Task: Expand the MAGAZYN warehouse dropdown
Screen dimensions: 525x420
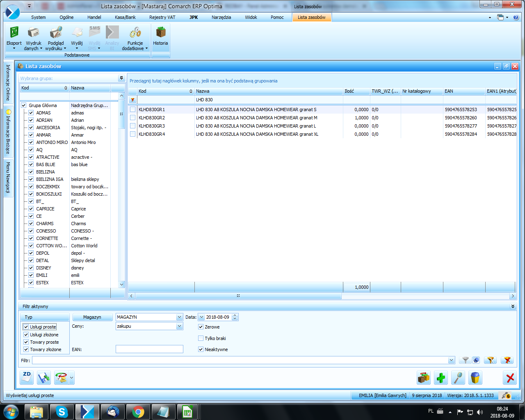Action: click(179, 317)
